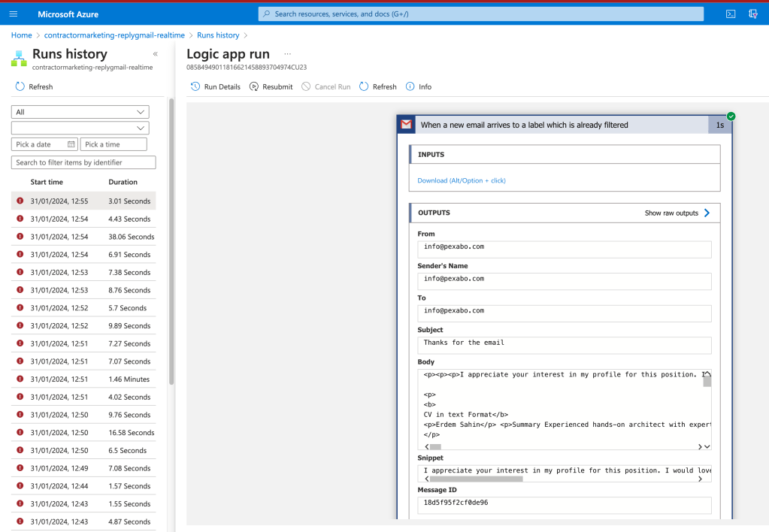Open the Info toolbar item
The width and height of the screenshot is (769, 532).
(419, 86)
